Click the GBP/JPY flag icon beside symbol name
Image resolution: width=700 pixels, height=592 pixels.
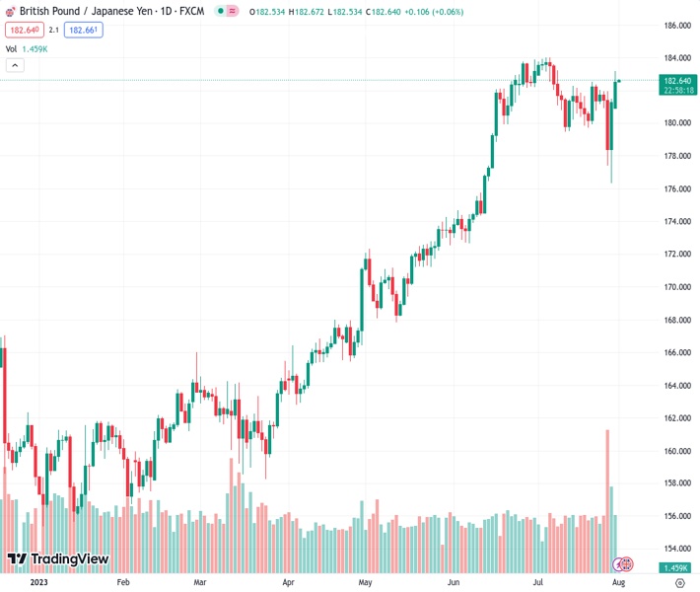pos(10,12)
